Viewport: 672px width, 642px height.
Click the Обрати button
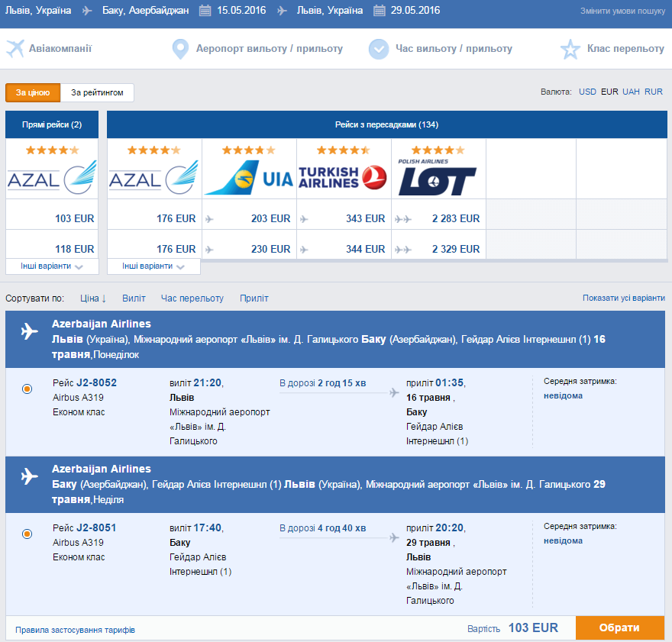pyautogui.click(x=620, y=627)
